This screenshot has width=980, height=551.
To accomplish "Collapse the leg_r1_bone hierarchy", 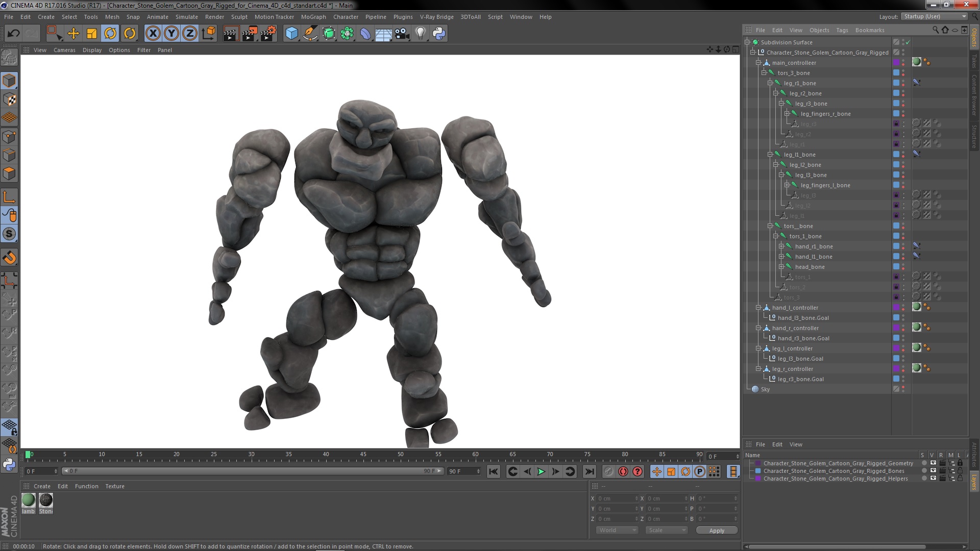I will click(770, 83).
